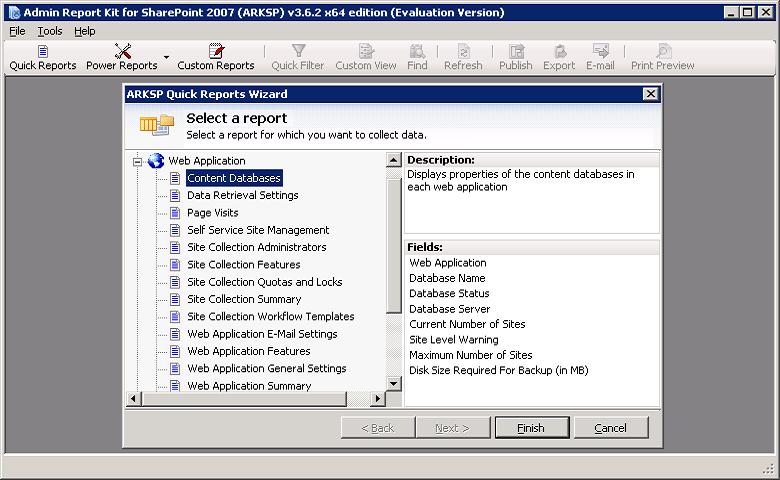Click the horizontal scroll right arrow
This screenshot has width=780, height=480.
click(378, 398)
